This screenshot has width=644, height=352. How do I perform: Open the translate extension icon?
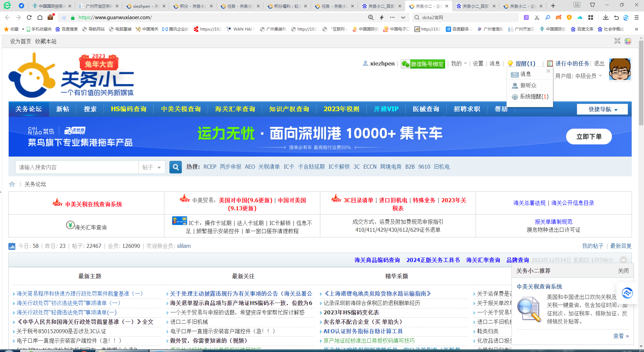click(x=526, y=17)
